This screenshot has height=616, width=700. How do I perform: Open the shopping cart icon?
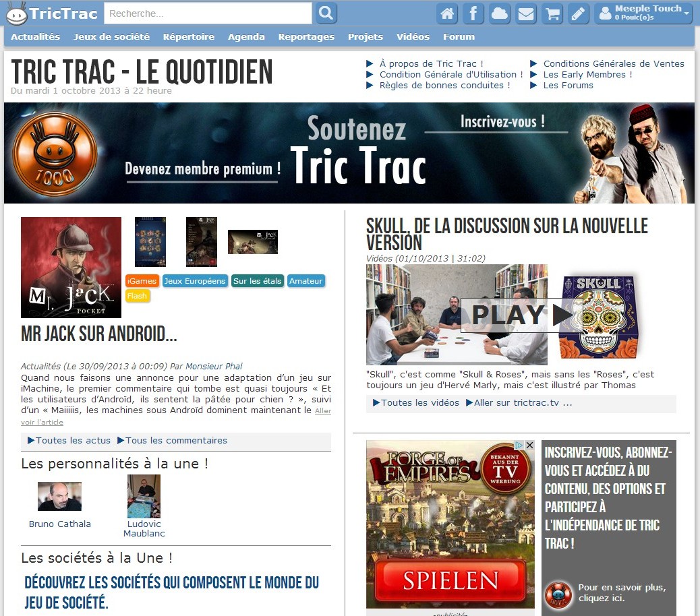(x=552, y=13)
